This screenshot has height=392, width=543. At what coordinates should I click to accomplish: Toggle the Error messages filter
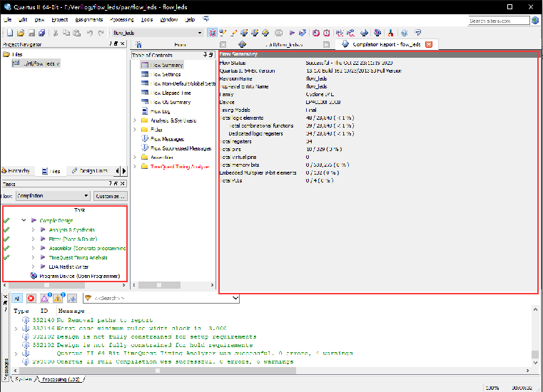(31, 298)
